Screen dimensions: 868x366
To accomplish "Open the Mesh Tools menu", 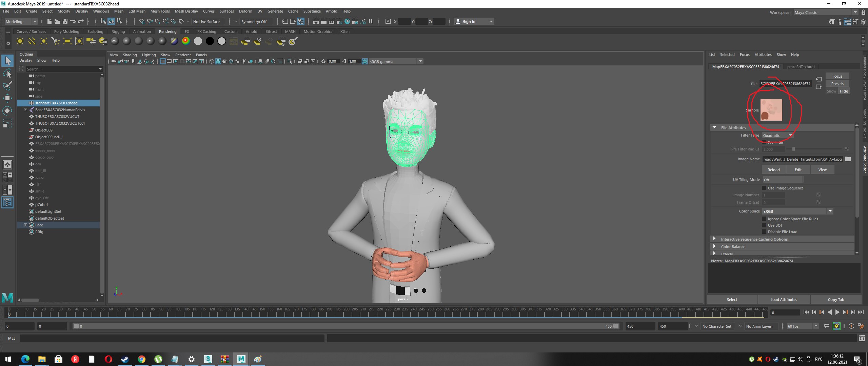I will coord(160,11).
